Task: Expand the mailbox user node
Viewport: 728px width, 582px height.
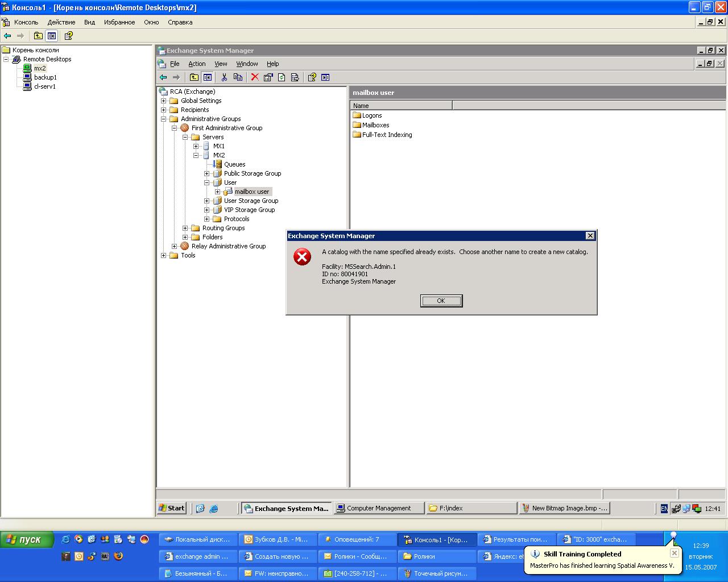Action: pyautogui.click(x=218, y=192)
